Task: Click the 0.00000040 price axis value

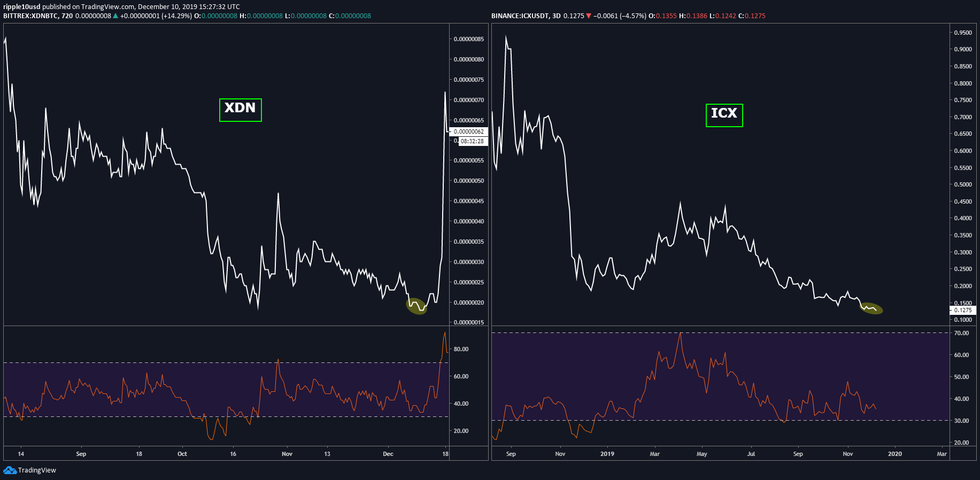Action: click(469, 221)
